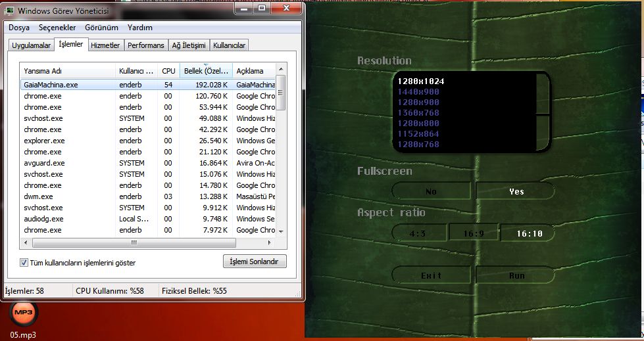644x341 pixels.
Task: Select No for Fullscreen
Action: point(431,191)
